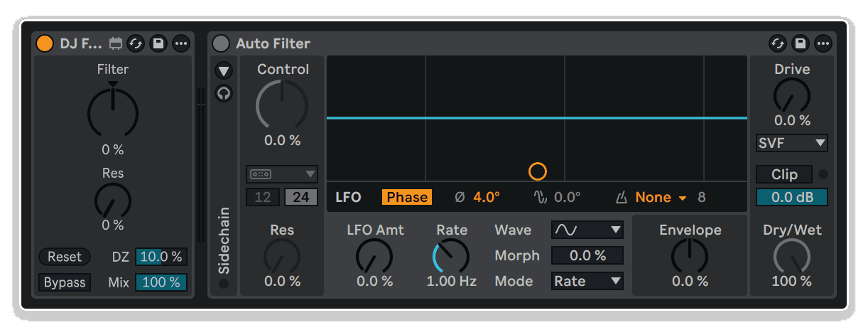Screen dimensions: 868x330
Task: Click the LFO label in display footer
Action: click(348, 197)
